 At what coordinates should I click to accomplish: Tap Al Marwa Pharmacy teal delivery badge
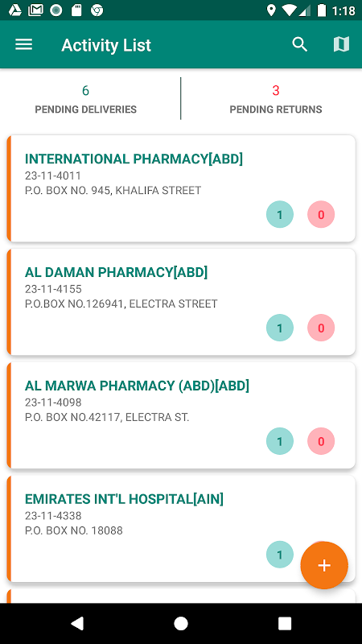tap(280, 441)
